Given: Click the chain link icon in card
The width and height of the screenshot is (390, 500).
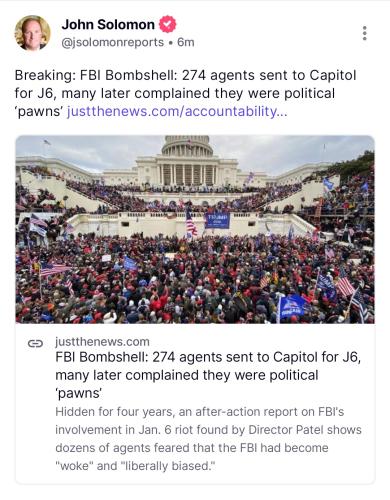Looking at the screenshot, I should [x=35, y=343].
